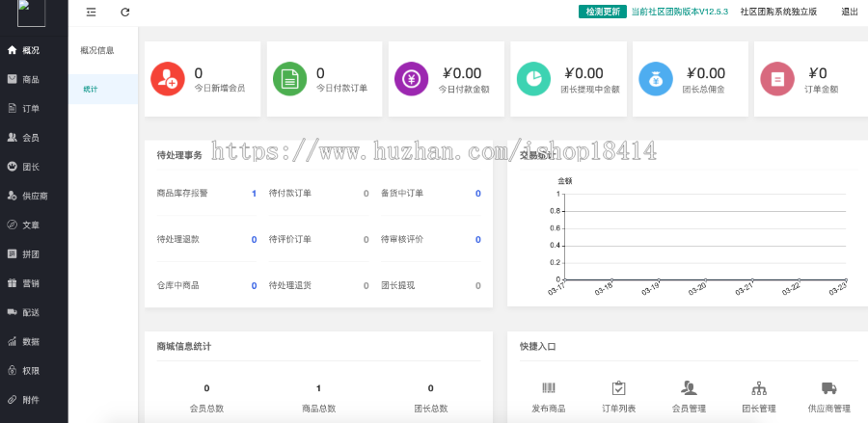
Task: Open the 概况 home icon in the sidebar
Action: [12, 50]
